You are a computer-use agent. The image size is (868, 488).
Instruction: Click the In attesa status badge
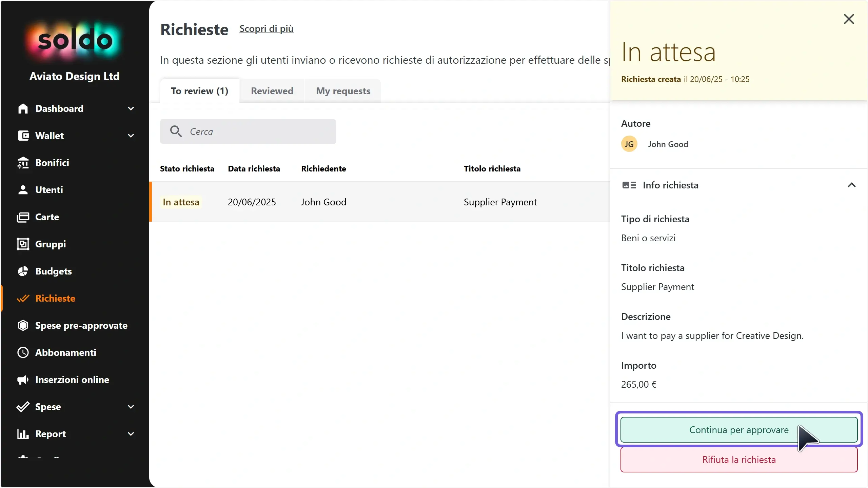[181, 202]
